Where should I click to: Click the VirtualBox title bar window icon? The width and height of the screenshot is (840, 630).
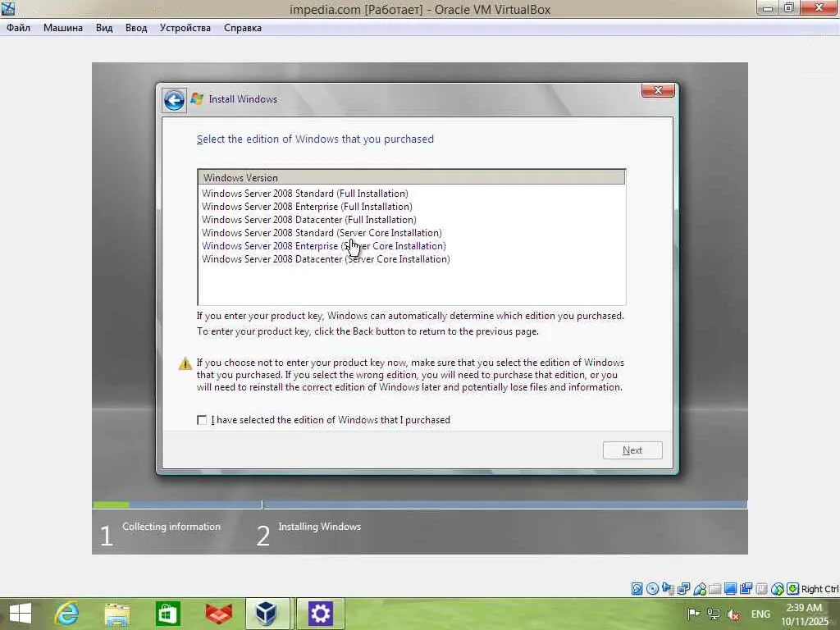[x=8, y=8]
